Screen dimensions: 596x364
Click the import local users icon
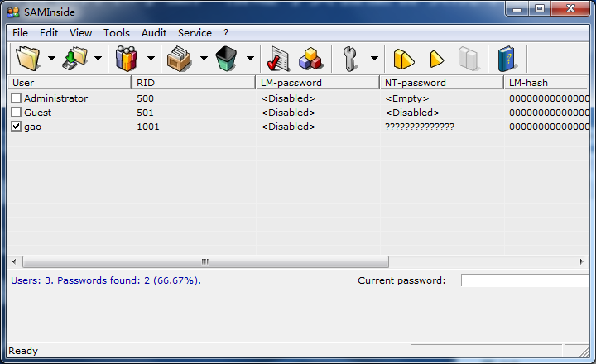pos(74,59)
